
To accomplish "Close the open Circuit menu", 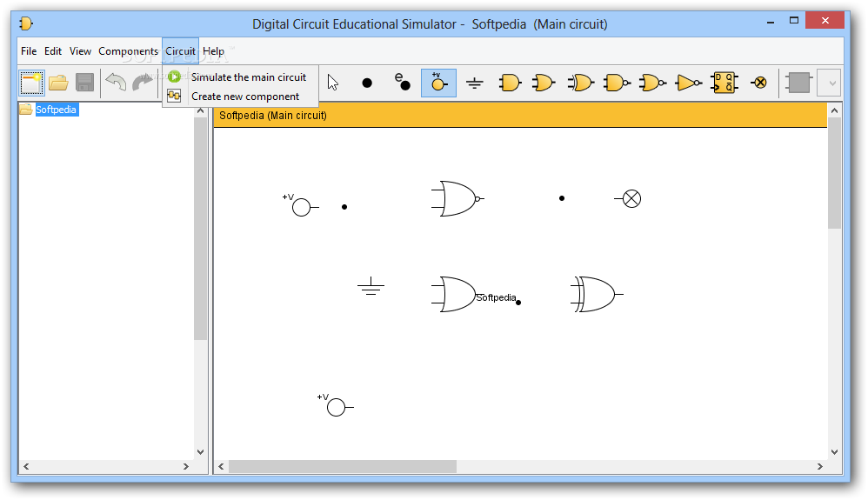I will pos(180,51).
